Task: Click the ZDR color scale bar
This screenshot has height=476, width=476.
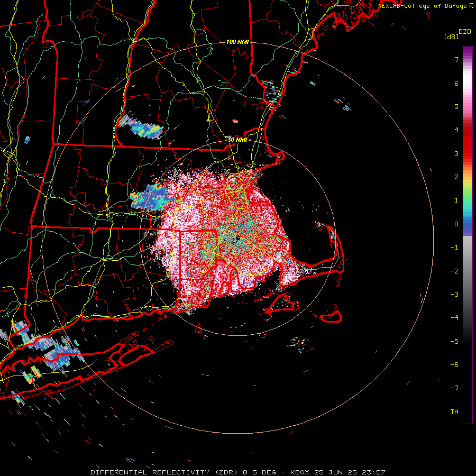Action: (467, 235)
